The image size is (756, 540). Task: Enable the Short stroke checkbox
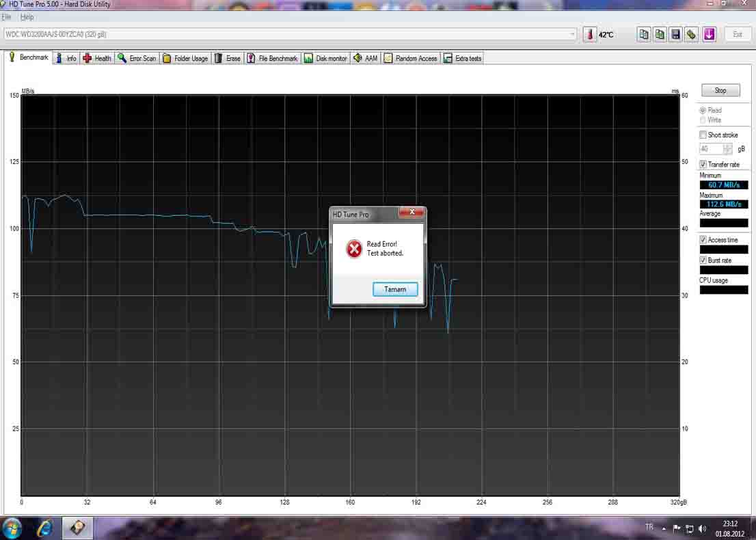[x=703, y=135]
